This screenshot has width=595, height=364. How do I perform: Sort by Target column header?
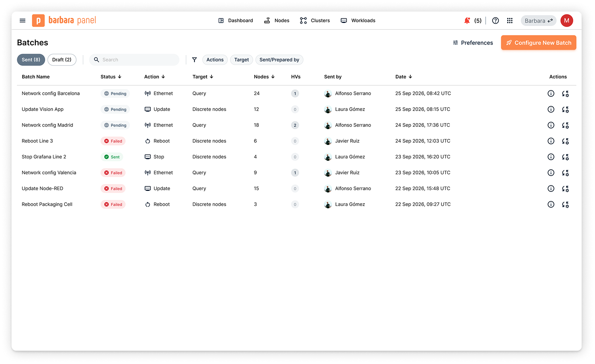tap(203, 77)
